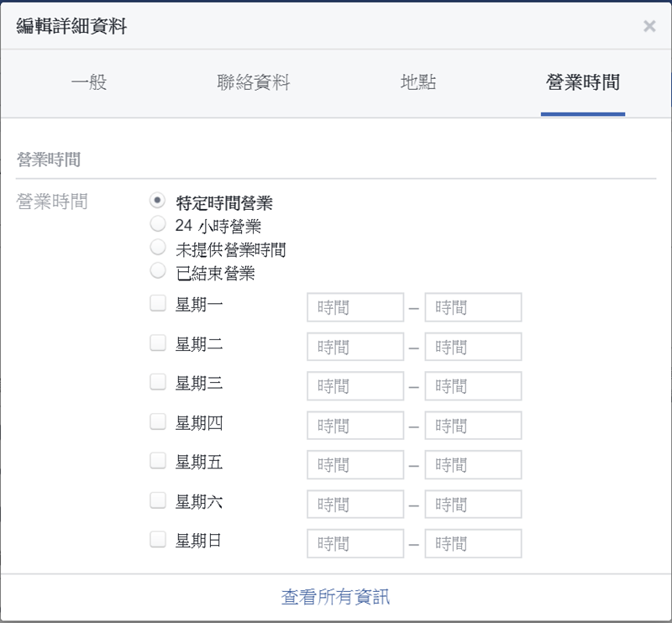
Task: Tick the 星期二 checkbox
Action: (158, 343)
